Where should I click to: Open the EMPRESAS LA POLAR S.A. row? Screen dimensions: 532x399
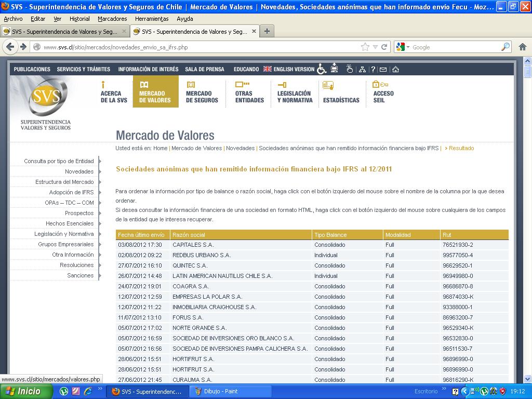pos(312,297)
